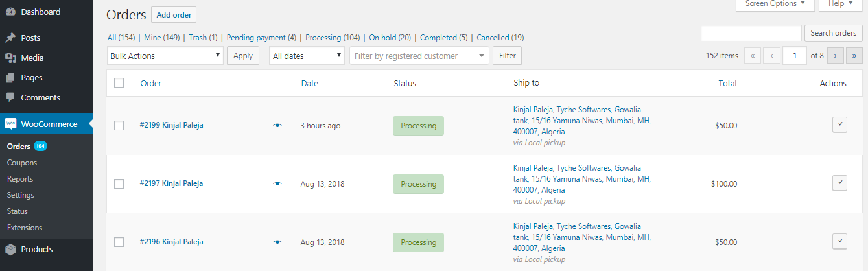This screenshot has width=868, height=271.
Task: Open Reports in WooCommerce submenu
Action: pyautogui.click(x=20, y=179)
